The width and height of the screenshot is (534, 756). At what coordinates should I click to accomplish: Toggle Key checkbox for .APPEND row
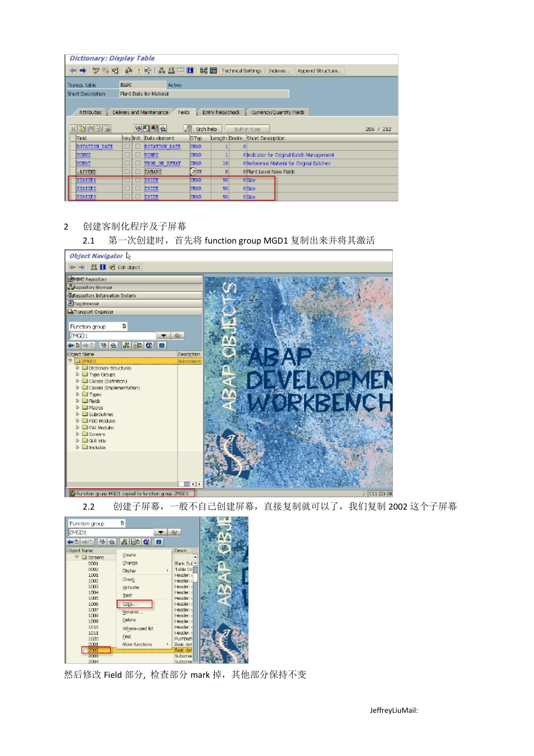tap(126, 172)
